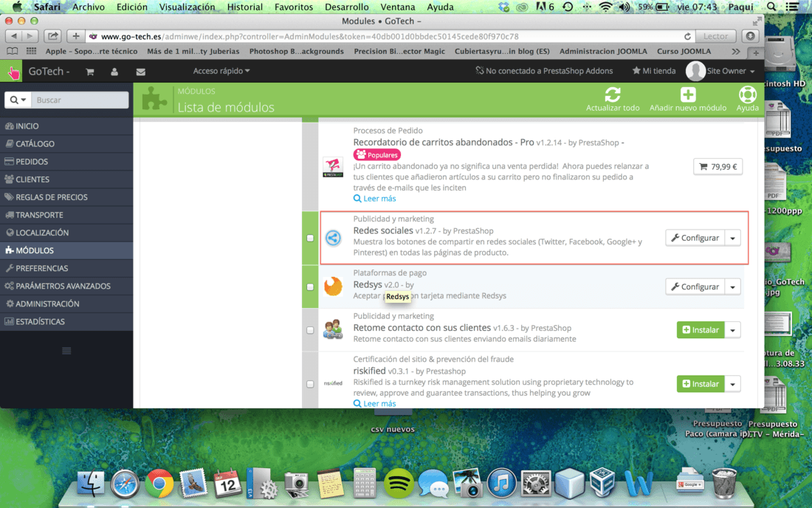Click the customers person icon in top bar
812x508 pixels.
click(114, 72)
